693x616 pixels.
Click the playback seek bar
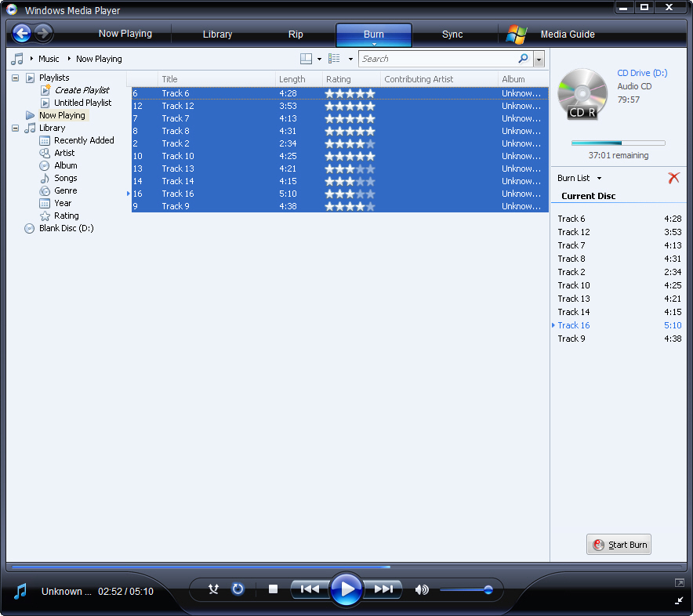(x=346, y=566)
